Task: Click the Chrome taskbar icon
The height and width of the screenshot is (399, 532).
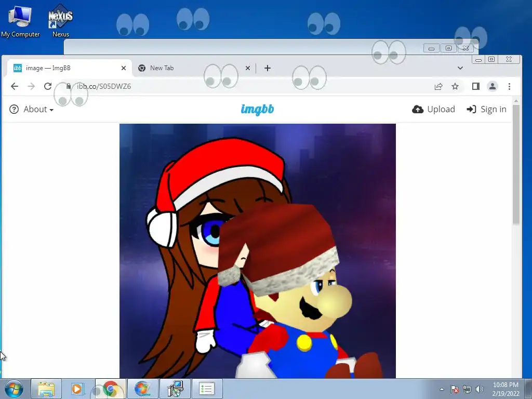Action: 110,389
